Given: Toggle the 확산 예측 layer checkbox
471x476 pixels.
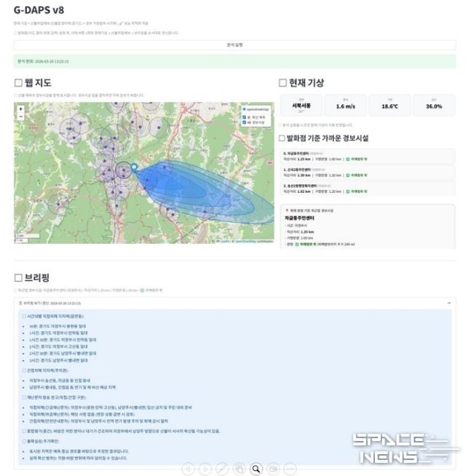Looking at the screenshot, I should [244, 116].
